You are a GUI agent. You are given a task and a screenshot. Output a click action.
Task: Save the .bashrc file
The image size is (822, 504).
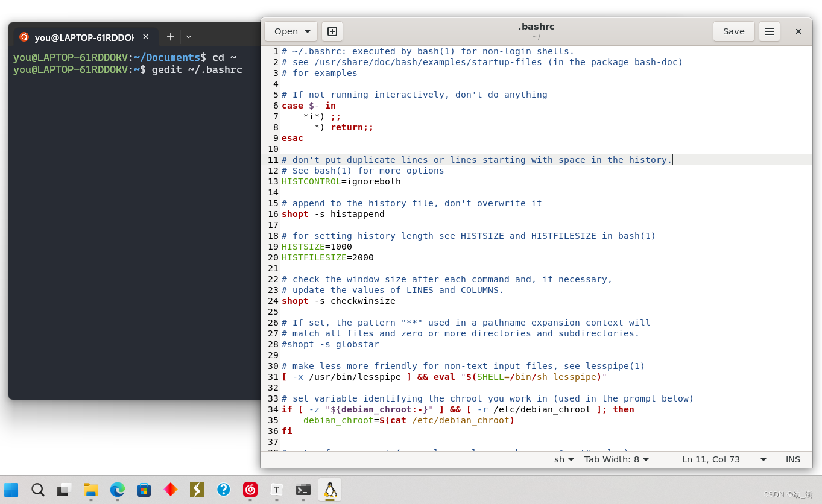coord(734,31)
